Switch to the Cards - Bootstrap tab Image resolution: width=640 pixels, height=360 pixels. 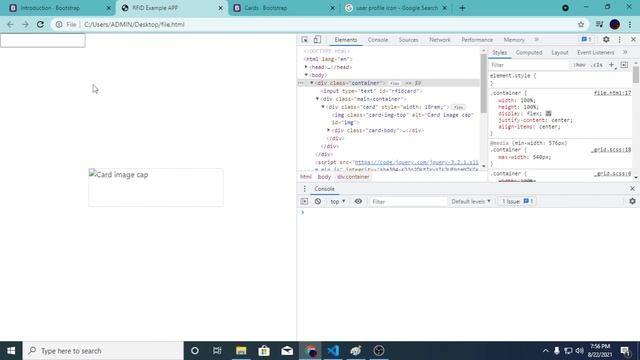(x=284, y=8)
